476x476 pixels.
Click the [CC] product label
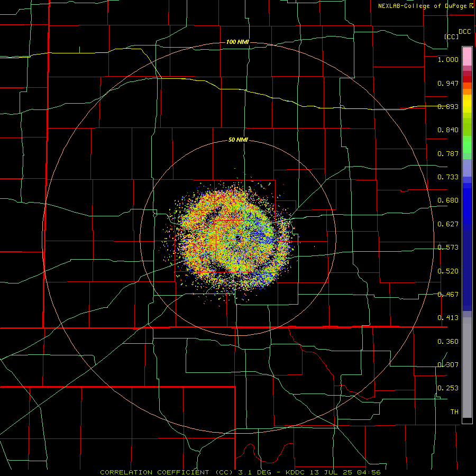tap(452, 36)
